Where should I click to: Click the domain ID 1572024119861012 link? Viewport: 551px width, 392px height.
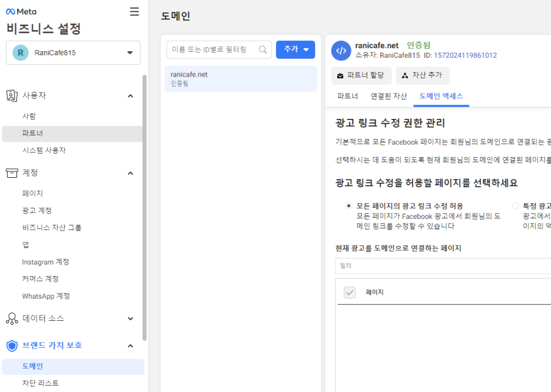[465, 55]
